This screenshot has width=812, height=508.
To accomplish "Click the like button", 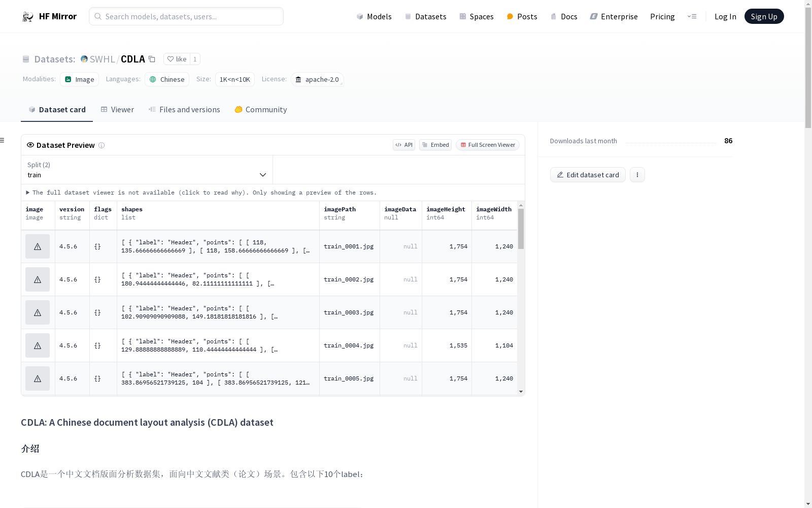I will point(177,59).
